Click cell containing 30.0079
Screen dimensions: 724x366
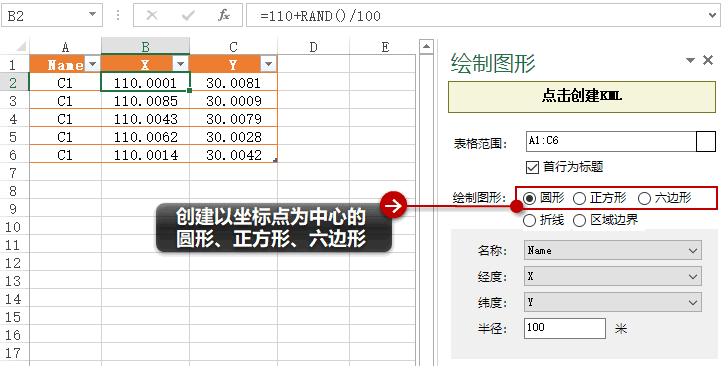pyautogui.click(x=233, y=119)
